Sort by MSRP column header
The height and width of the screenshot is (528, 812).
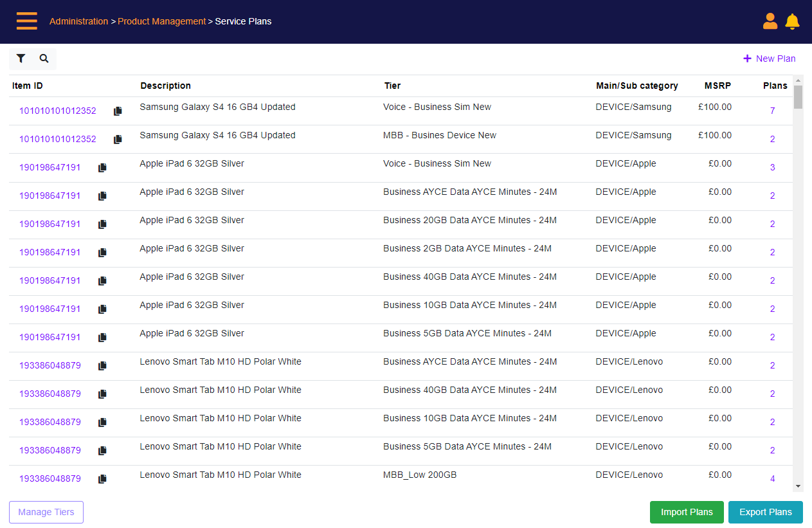point(717,86)
